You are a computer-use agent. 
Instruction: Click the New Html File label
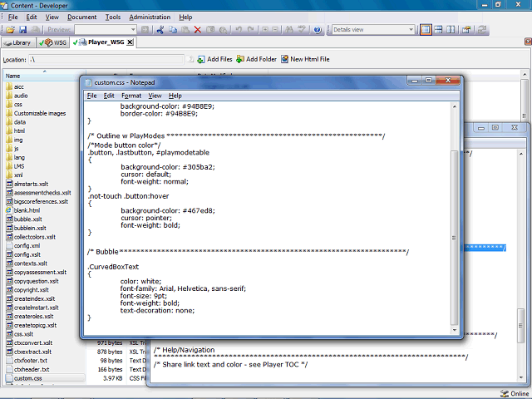coord(310,59)
